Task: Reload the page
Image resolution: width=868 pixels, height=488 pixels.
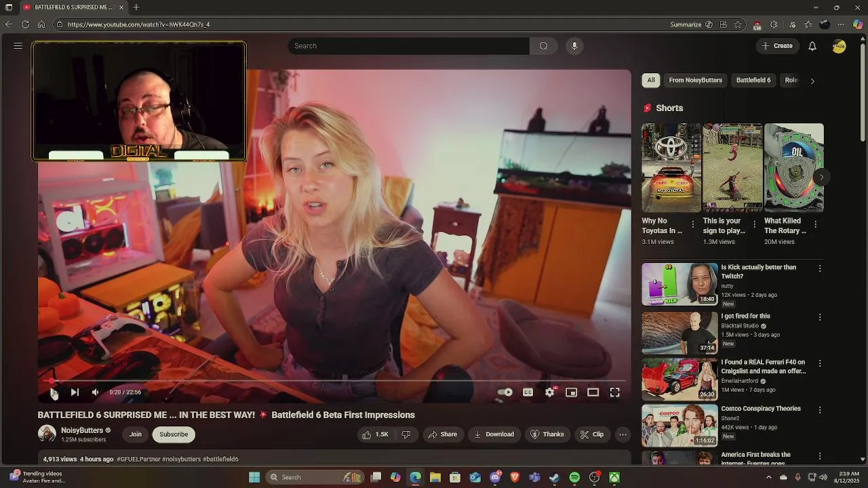Action: [x=25, y=24]
